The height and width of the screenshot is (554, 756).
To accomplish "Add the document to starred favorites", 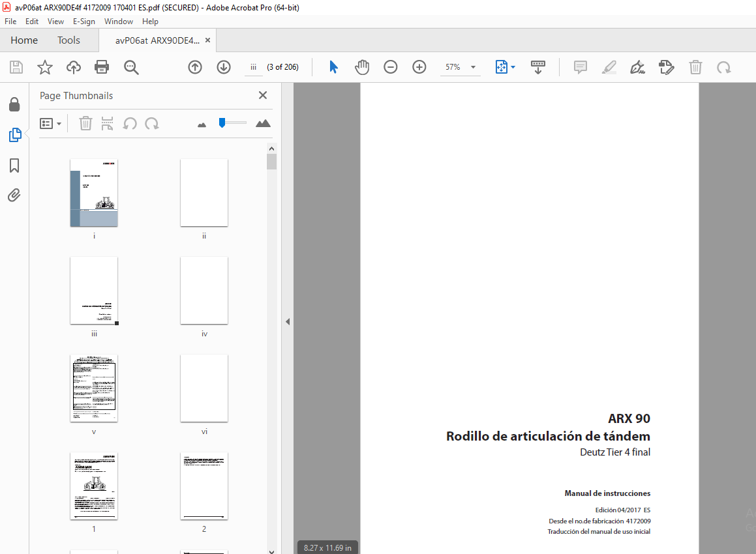I will pyautogui.click(x=45, y=67).
